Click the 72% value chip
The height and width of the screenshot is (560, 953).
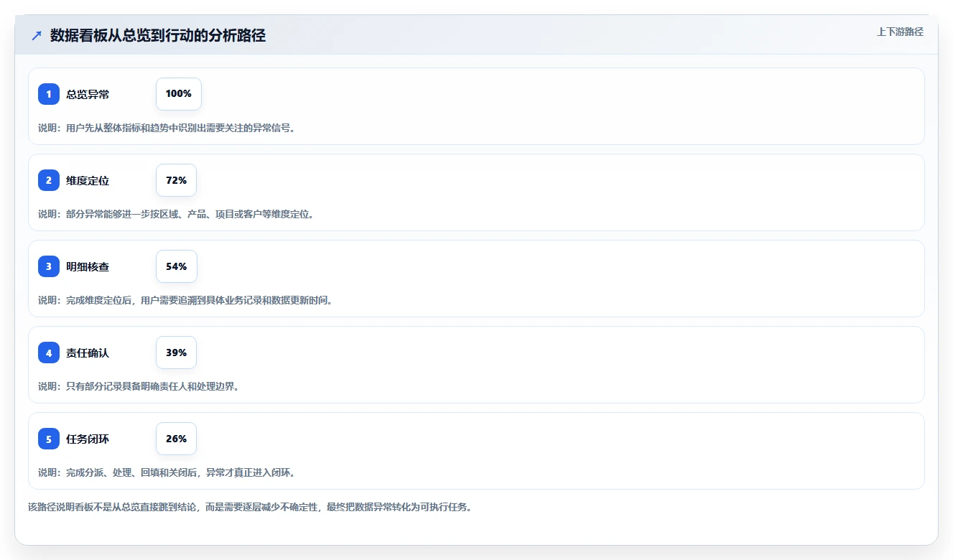176,180
